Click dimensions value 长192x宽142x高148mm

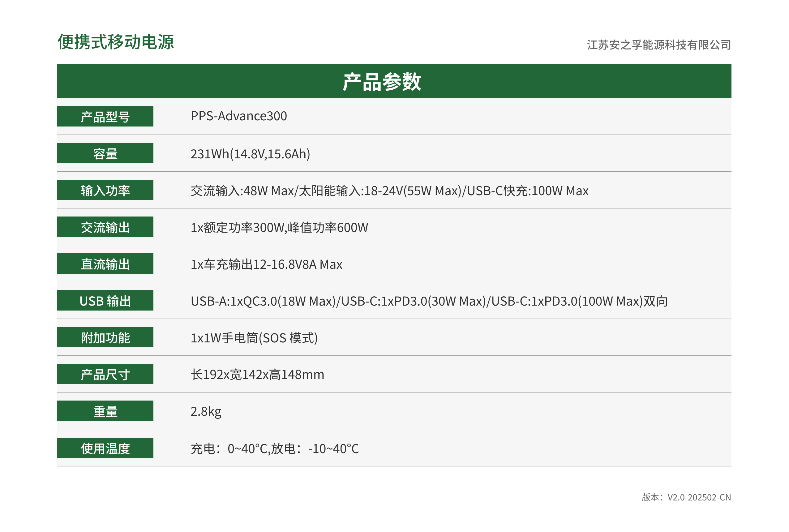click(x=257, y=375)
